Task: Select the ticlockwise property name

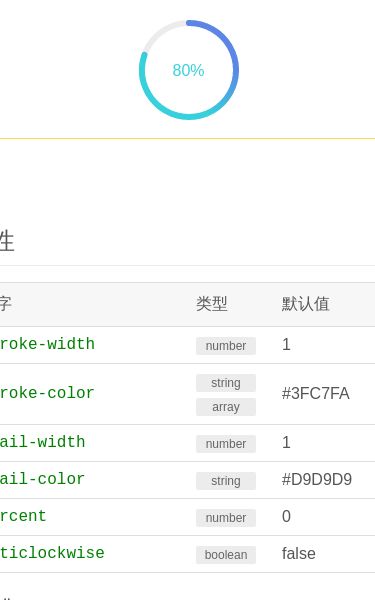Action: pyautogui.click(x=52, y=553)
